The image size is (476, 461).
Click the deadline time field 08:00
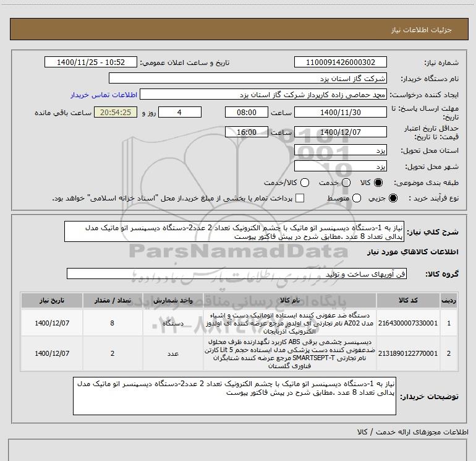[x=247, y=112]
